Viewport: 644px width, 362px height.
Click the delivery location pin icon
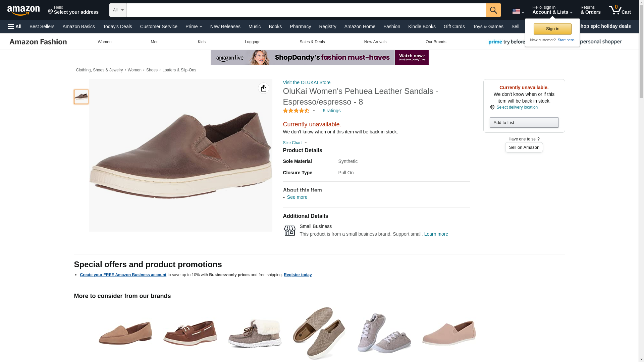492,107
